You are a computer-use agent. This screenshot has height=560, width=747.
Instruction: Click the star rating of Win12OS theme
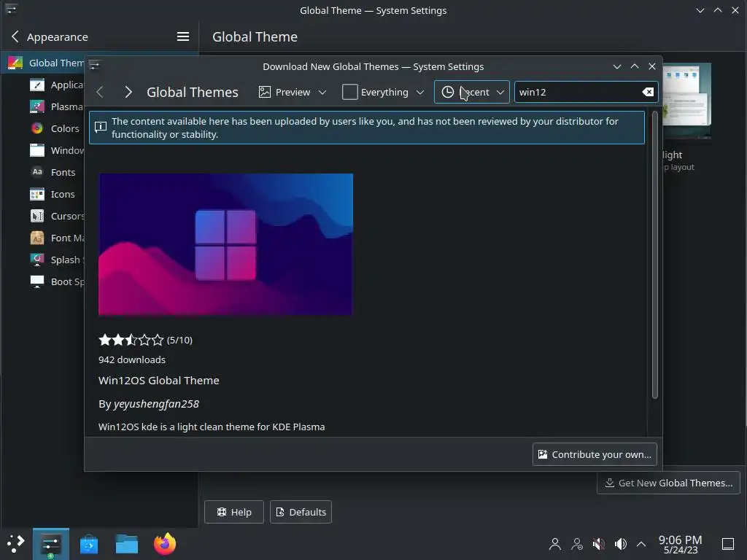pos(131,340)
